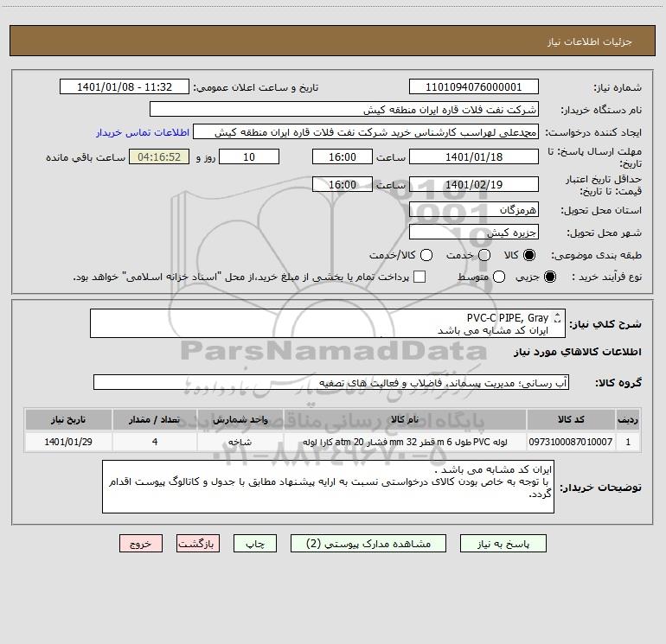The image size is (666, 644).
Task: Click the جزئیات اطلاعات نیاز header title
Action: pos(590,41)
